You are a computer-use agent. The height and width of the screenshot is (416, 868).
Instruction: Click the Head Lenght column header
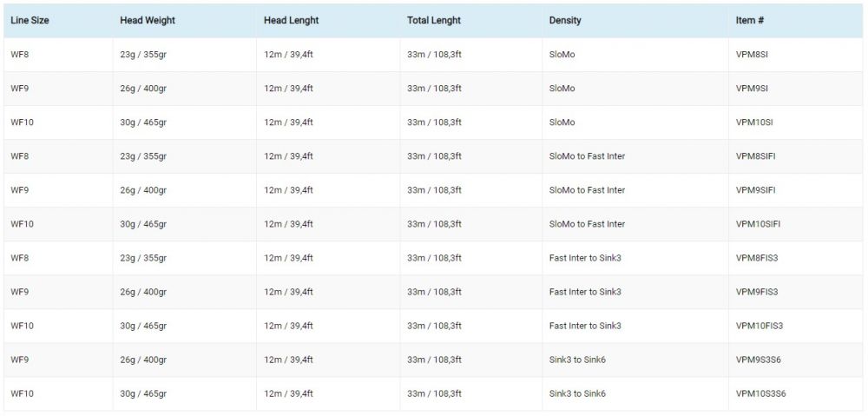tap(290, 20)
